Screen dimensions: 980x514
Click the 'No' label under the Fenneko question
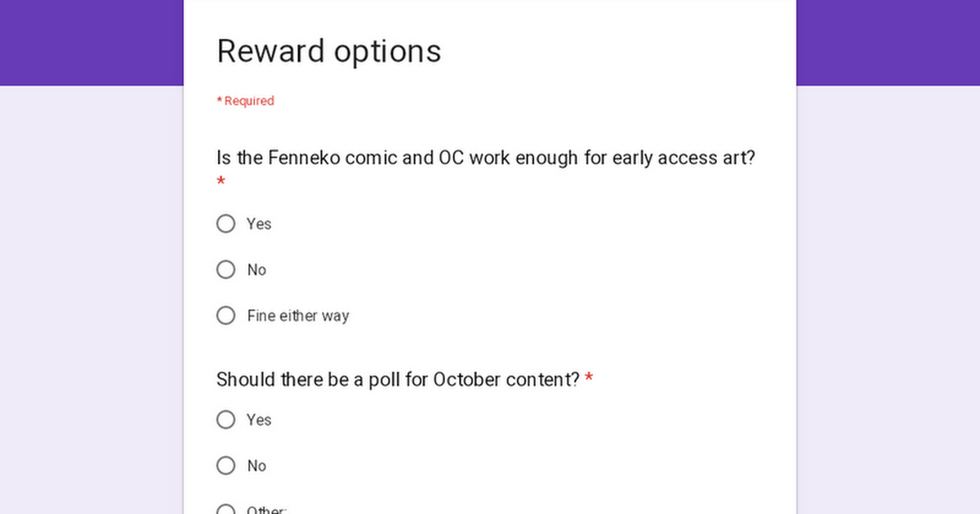click(x=256, y=269)
